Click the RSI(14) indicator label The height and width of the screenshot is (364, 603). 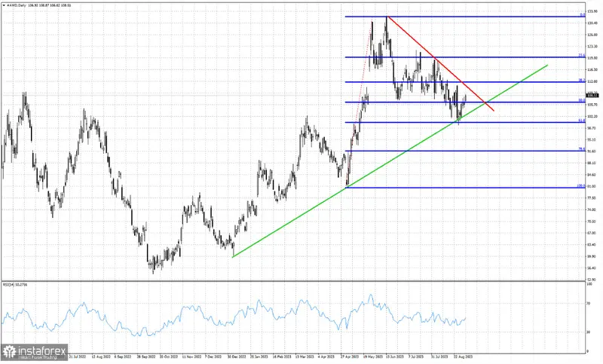pyautogui.click(x=15, y=283)
